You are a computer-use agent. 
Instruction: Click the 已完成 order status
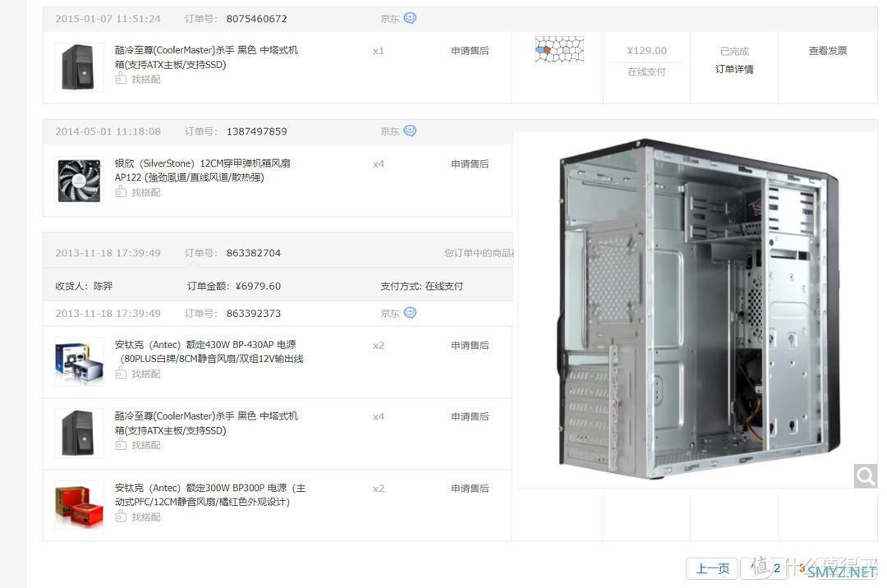tap(734, 51)
